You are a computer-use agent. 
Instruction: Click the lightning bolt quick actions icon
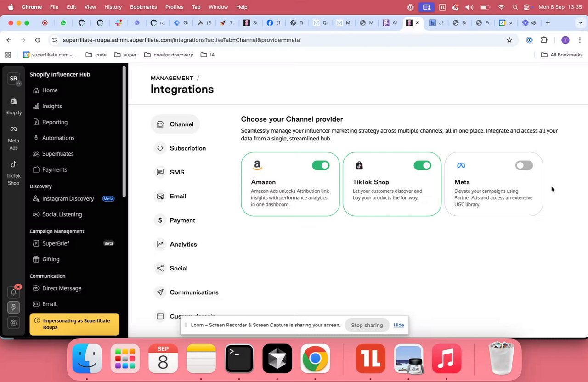(x=14, y=307)
